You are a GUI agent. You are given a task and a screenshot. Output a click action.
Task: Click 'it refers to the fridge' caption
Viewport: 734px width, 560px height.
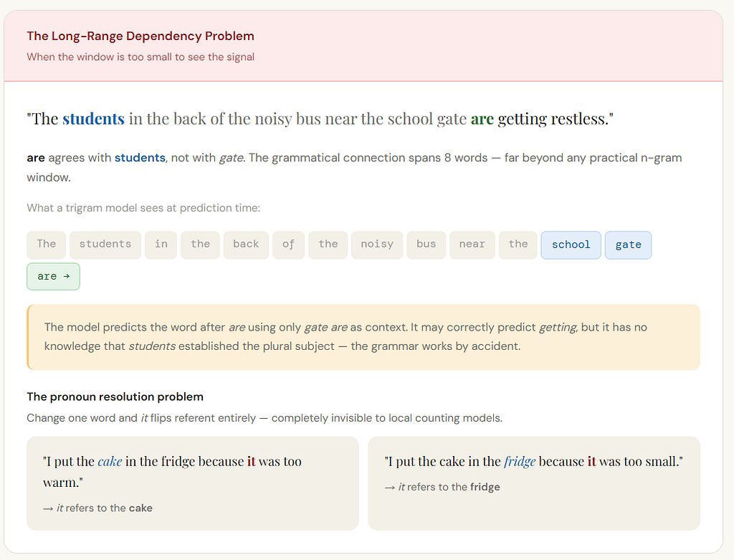[x=442, y=487]
